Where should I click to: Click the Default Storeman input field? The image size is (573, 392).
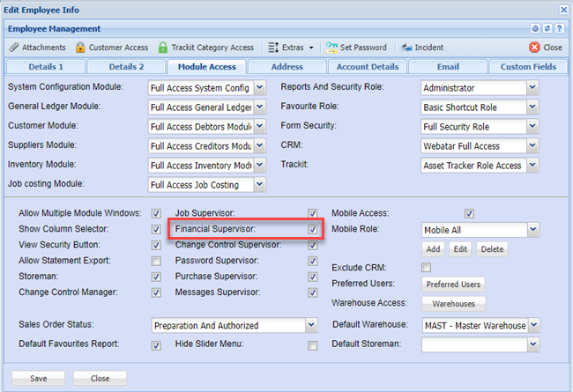coord(473,344)
